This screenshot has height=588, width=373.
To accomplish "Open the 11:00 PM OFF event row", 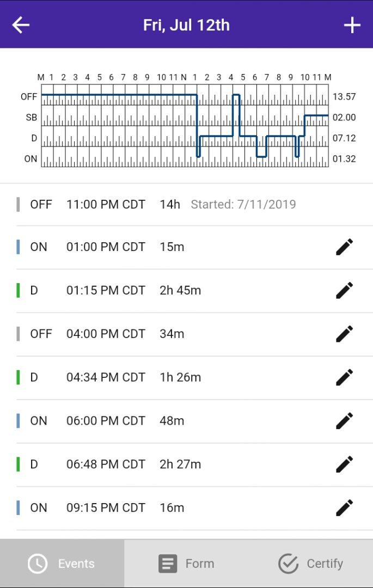I will 163,204.
